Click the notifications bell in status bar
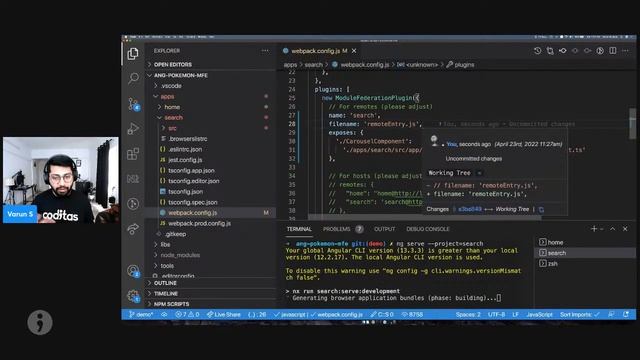The image size is (640, 360). click(x=626, y=314)
